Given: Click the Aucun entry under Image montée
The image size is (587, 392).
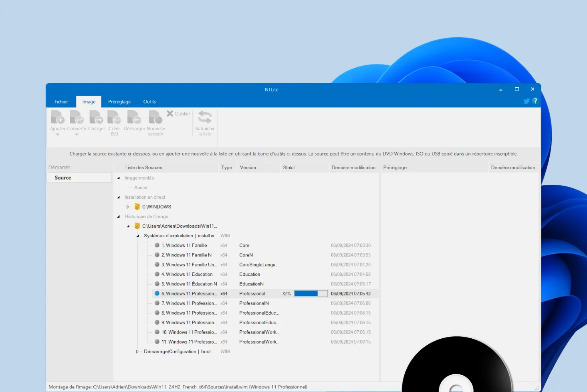Looking at the screenshot, I should [141, 188].
